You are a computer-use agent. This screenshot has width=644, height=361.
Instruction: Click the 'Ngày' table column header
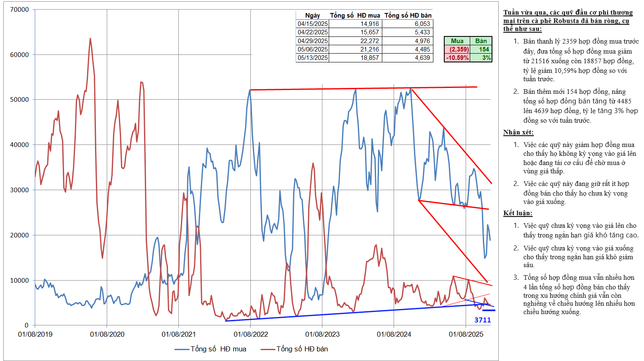[x=312, y=15]
